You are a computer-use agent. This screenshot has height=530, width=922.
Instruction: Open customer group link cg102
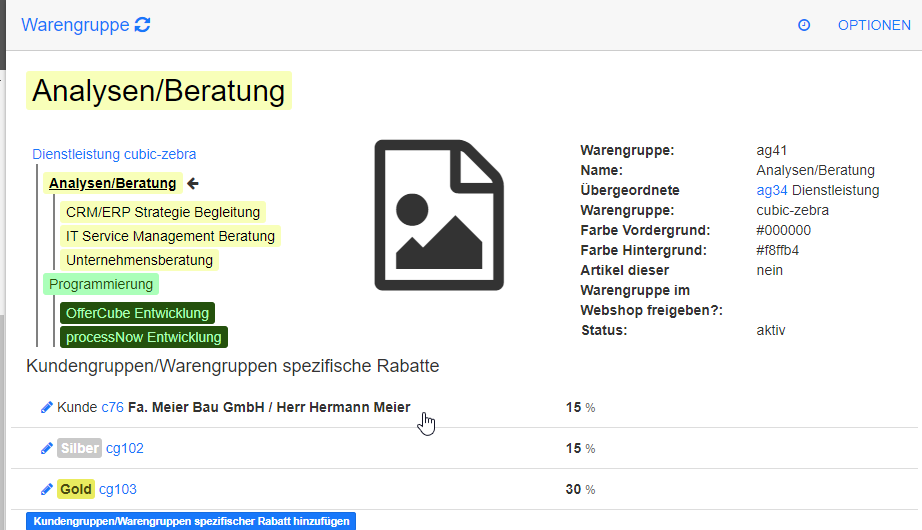(x=125, y=448)
